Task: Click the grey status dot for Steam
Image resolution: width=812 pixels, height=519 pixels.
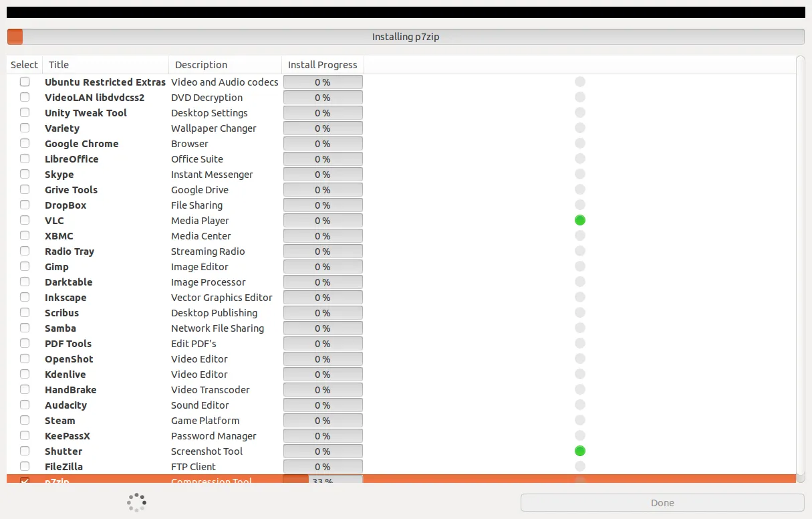Action: click(x=580, y=420)
